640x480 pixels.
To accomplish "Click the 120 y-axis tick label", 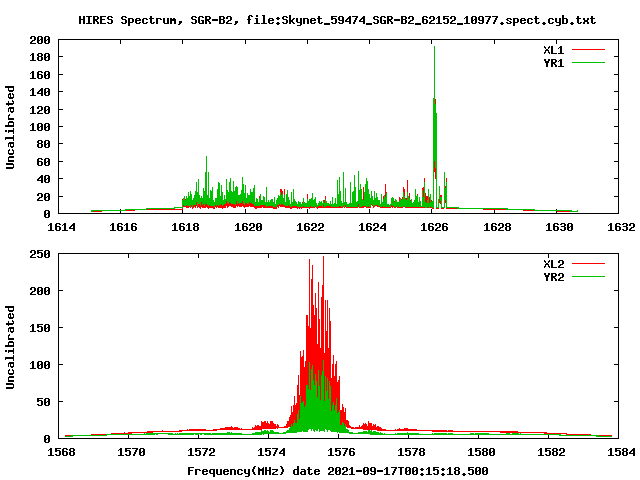I will point(40,110).
